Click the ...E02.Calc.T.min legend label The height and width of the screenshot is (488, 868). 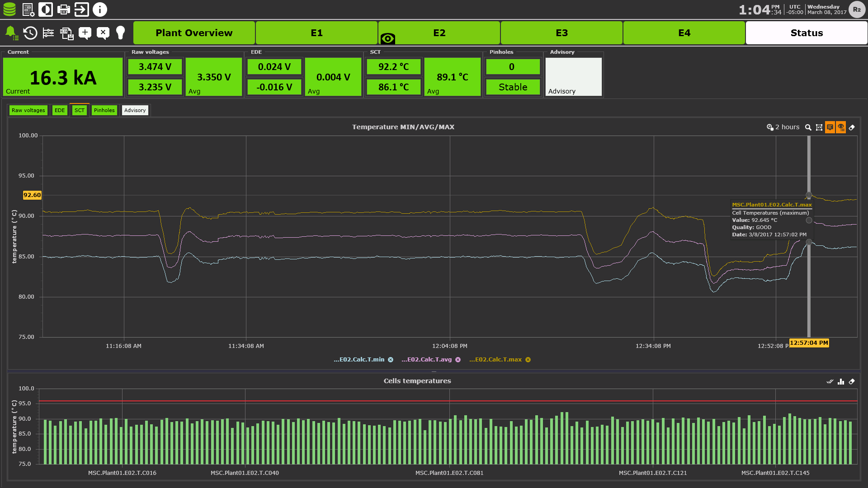click(359, 360)
